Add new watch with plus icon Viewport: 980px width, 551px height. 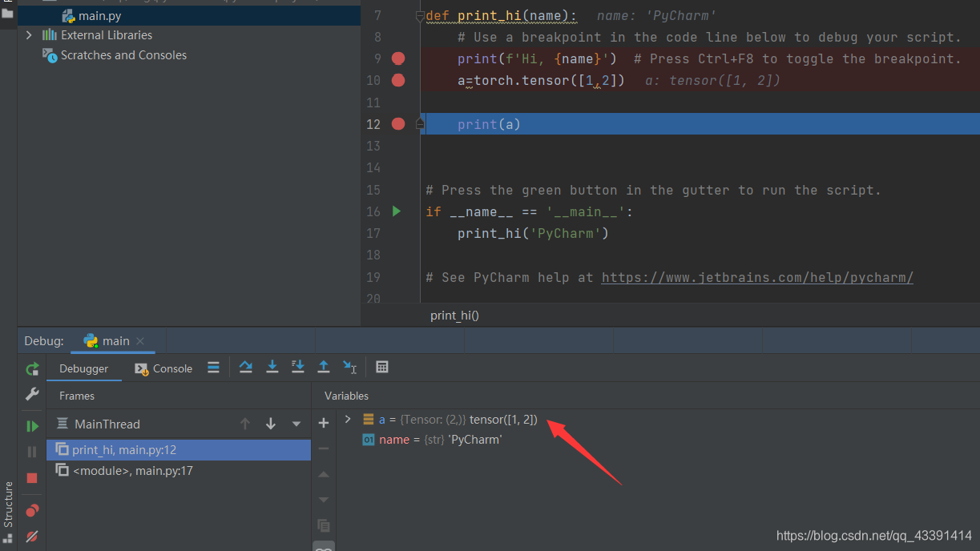click(x=324, y=423)
